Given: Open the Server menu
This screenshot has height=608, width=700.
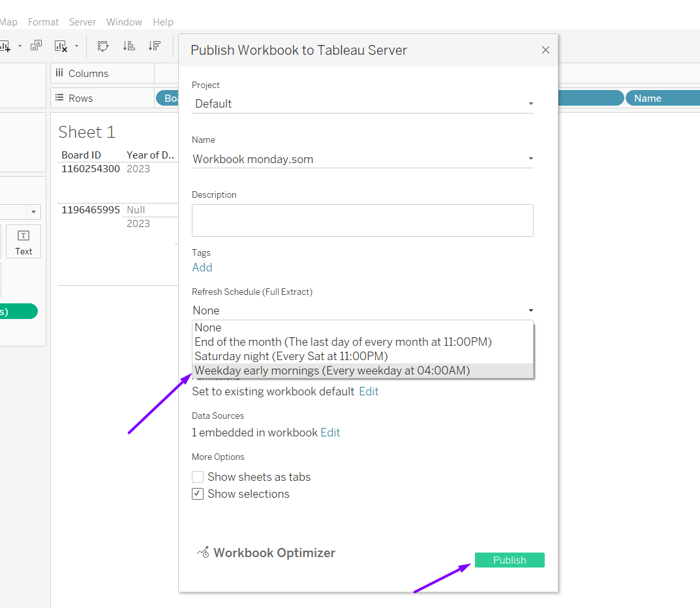Looking at the screenshot, I should pyautogui.click(x=82, y=22).
